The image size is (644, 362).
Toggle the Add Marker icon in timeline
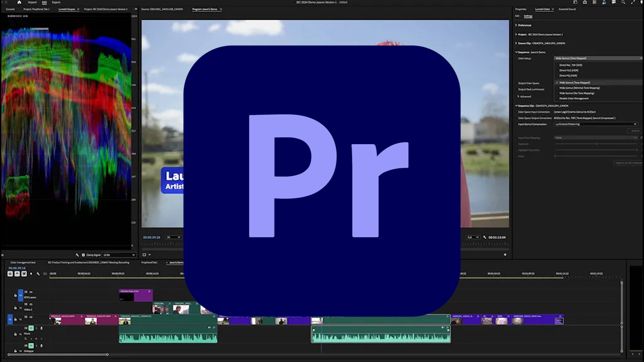coord(31,274)
